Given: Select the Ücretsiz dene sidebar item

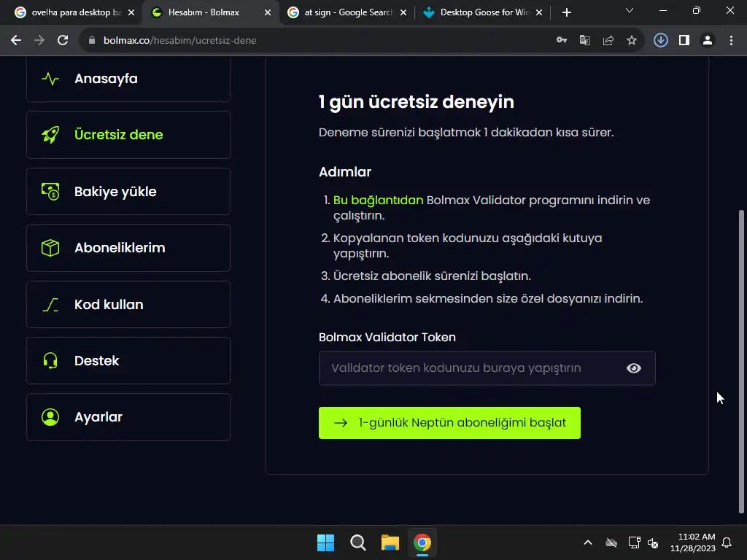Looking at the screenshot, I should click(x=128, y=135).
